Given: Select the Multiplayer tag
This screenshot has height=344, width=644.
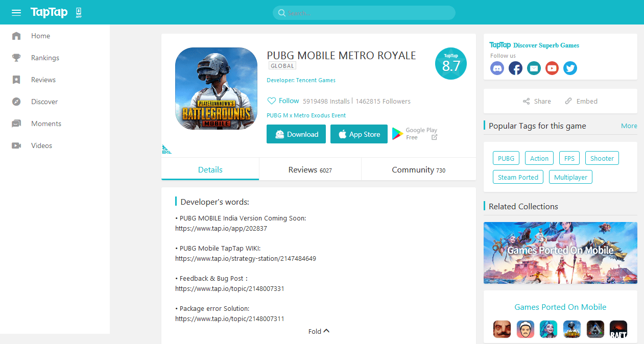Looking at the screenshot, I should tap(570, 177).
